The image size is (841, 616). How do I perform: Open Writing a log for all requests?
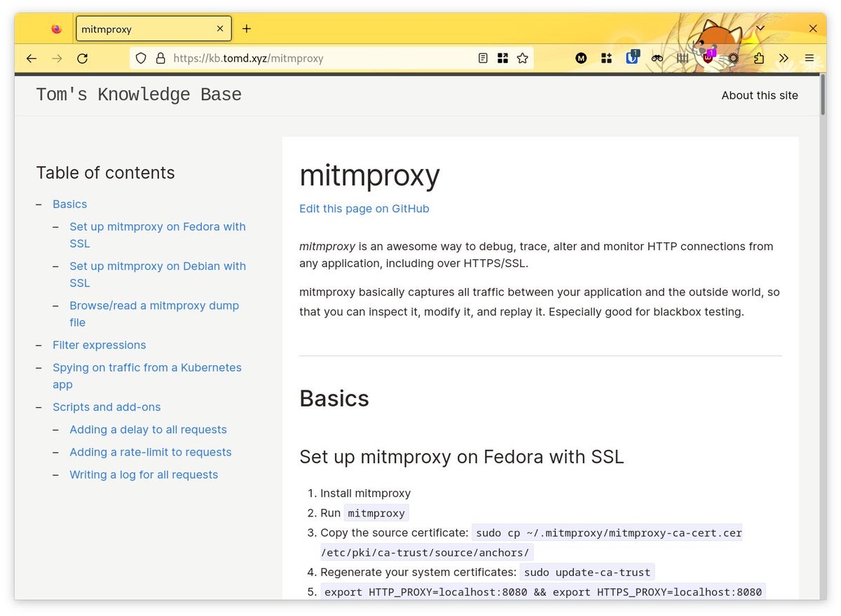tap(144, 474)
